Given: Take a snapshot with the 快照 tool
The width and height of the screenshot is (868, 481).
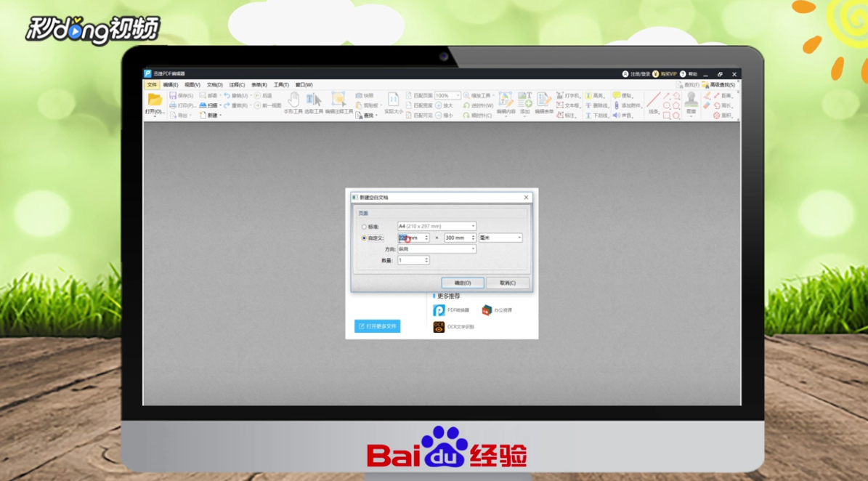Looking at the screenshot, I should (365, 96).
